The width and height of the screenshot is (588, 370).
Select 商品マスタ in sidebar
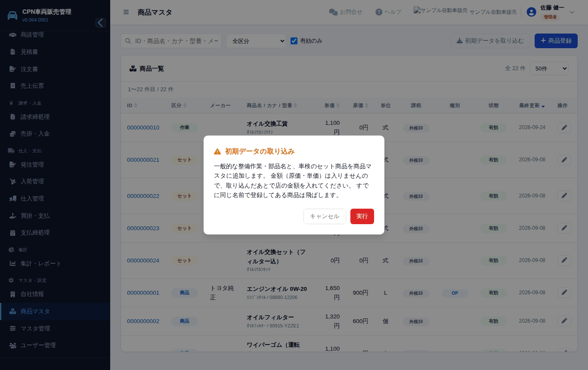point(55,311)
